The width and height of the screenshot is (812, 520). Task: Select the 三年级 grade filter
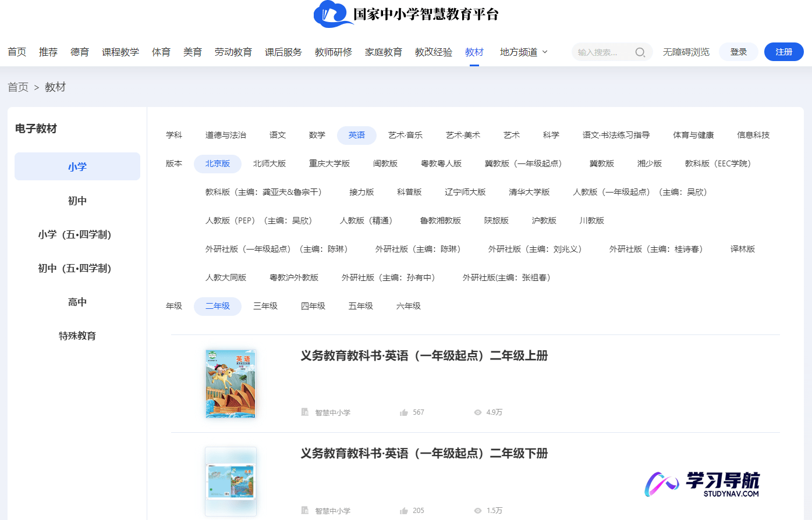265,305
